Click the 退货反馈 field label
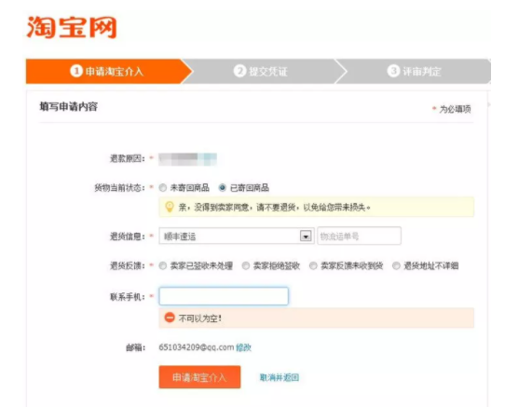 click(x=128, y=265)
